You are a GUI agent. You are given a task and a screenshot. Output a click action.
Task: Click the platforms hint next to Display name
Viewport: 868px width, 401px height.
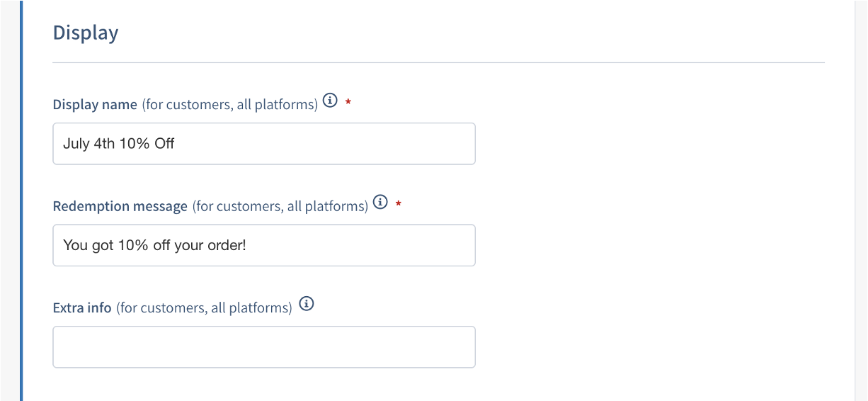click(229, 105)
